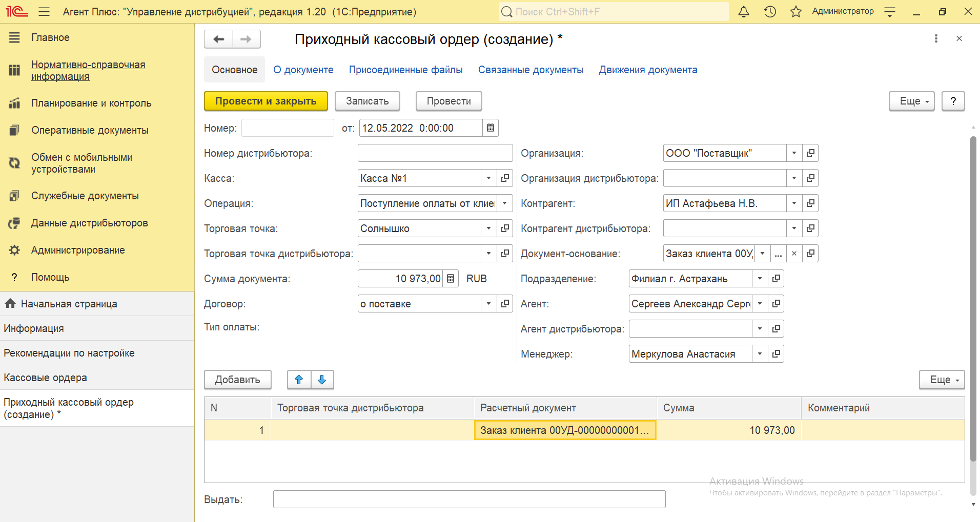980x522 pixels.
Task: Open Движения документа tab
Action: [648, 70]
